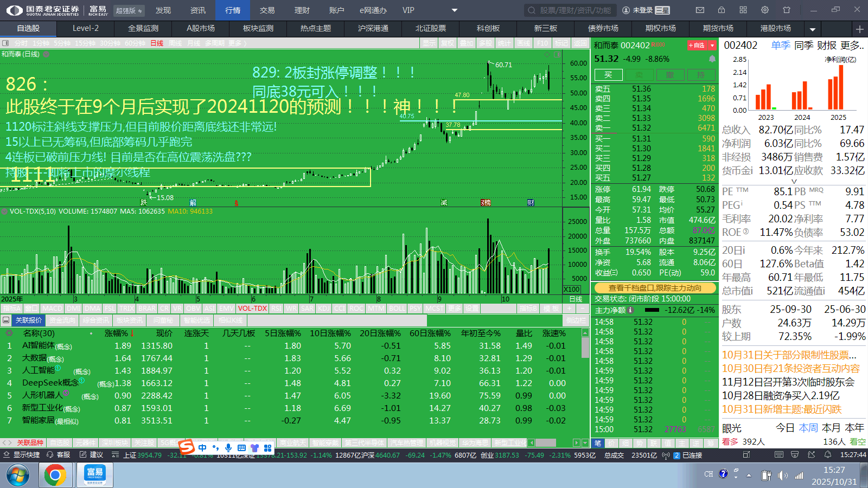Click the 客服 headset icon in status bar
The height and width of the screenshot is (488, 868).
50,455
